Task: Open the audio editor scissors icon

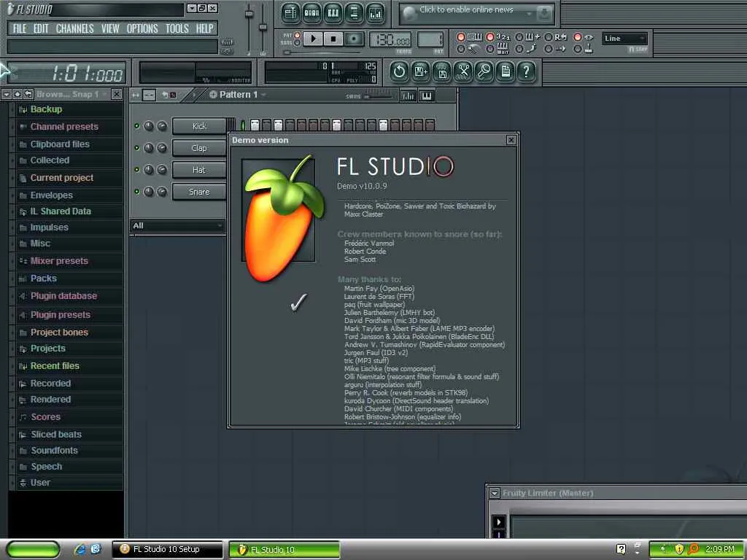Action: (463, 72)
